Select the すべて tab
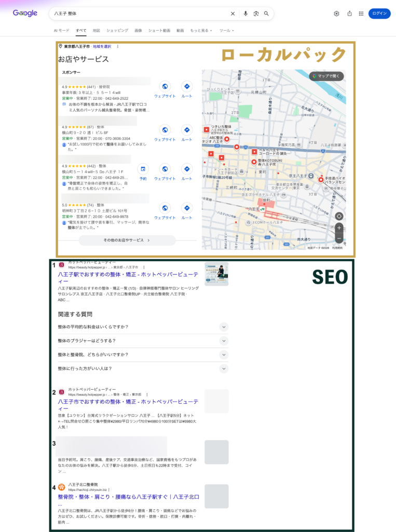The image size is (396, 532). click(81, 31)
